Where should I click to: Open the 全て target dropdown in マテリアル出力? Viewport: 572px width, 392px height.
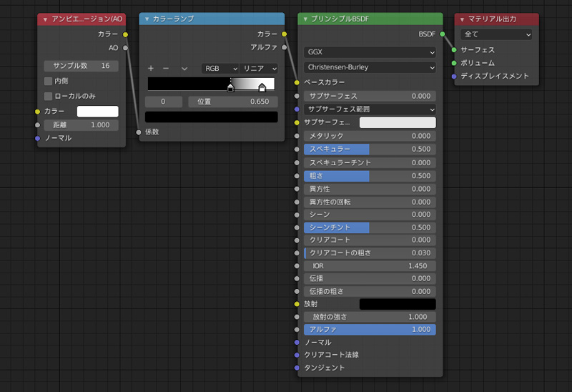coord(497,34)
